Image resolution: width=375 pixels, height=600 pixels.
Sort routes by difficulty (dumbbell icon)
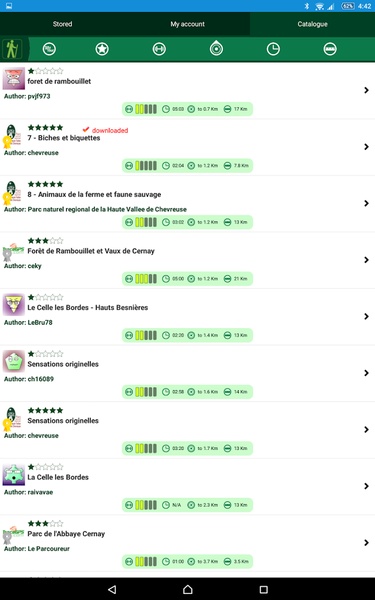pyautogui.click(x=159, y=49)
